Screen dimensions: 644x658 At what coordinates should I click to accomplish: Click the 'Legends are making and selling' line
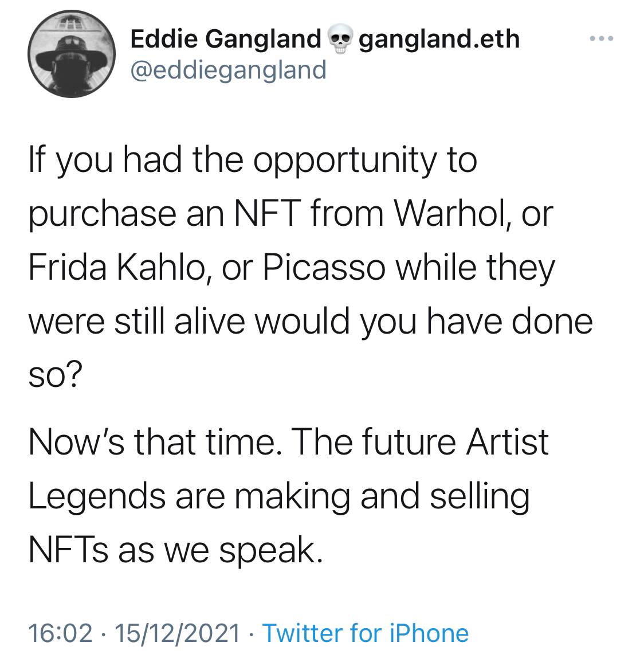point(279,496)
